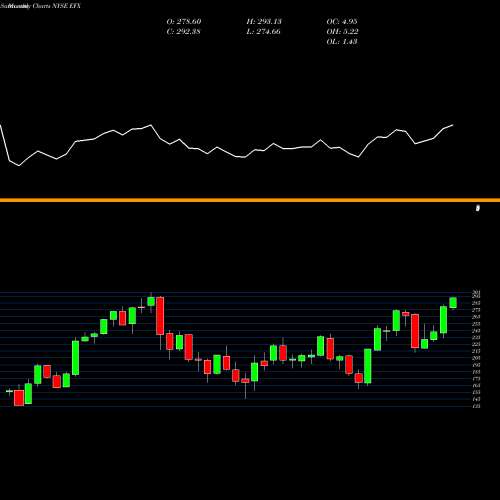Viewport: 500px width, 500px height.
Task: Click the orange horizontal line separating the charts
Action: 250,200
